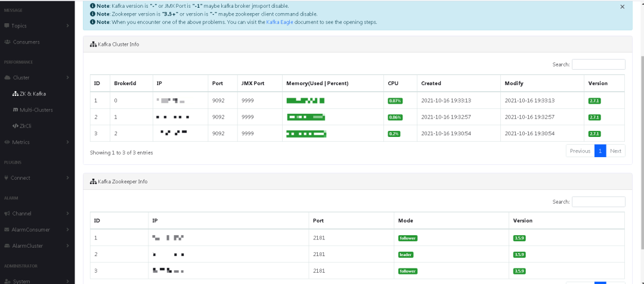The image size is (644, 284).
Task: Click the Consumers users icon
Action: click(x=7, y=42)
